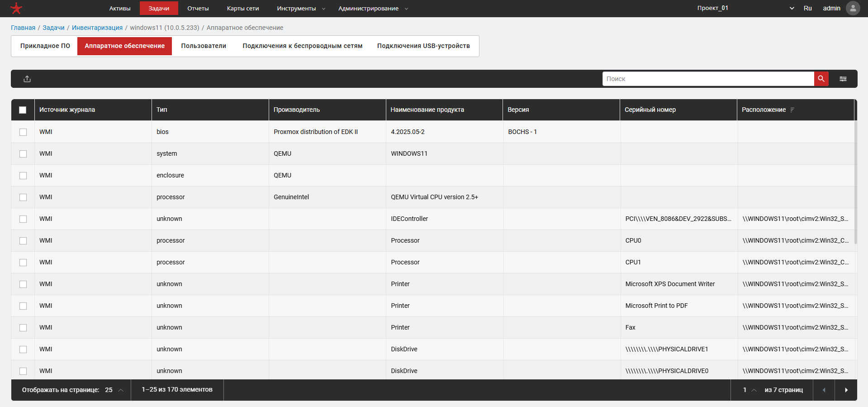The height and width of the screenshot is (407, 868).
Task: Switch to the Пользователи tab
Action: pyautogui.click(x=204, y=46)
